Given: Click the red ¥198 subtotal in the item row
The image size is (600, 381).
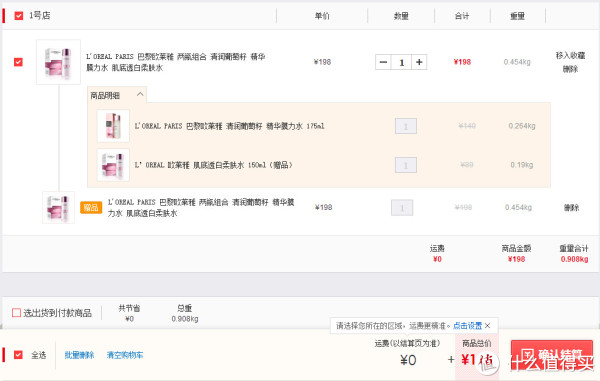Looking at the screenshot, I should coord(462,62).
